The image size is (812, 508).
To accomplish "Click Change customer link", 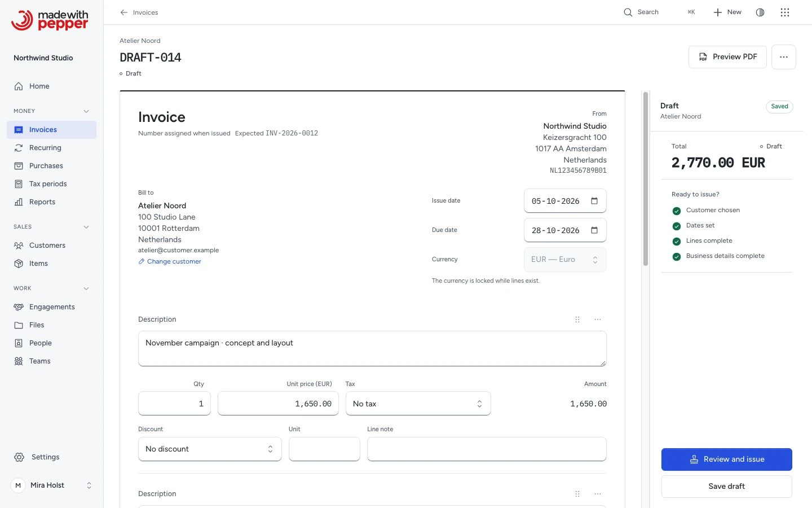I will coord(170,261).
